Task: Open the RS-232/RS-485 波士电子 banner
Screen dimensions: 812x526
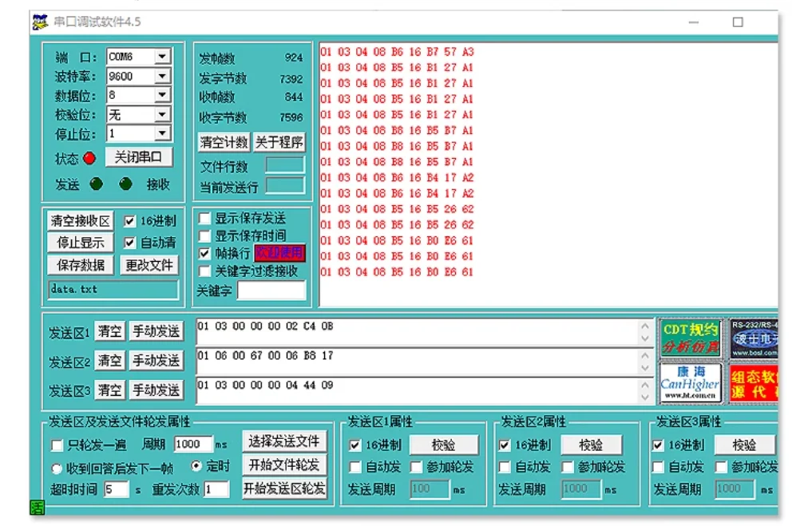Action: coord(754,338)
